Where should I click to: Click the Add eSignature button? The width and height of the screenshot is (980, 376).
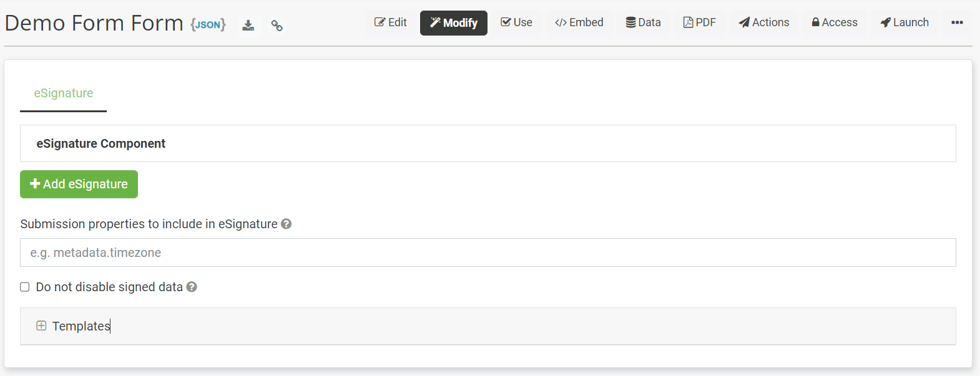[79, 184]
